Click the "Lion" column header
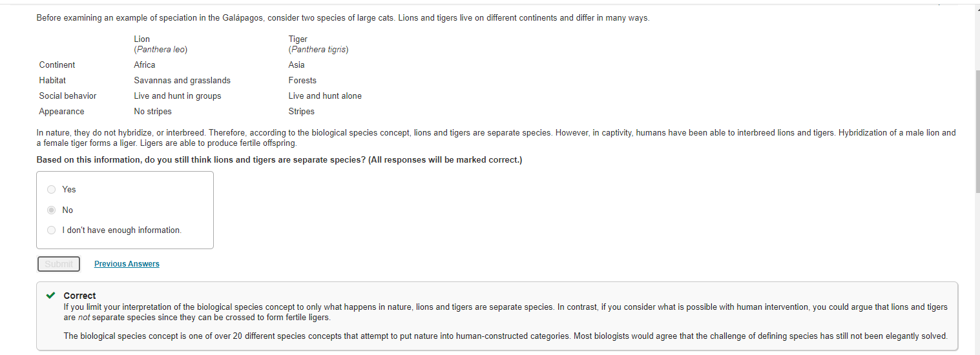Viewport: 980px width, 355px height. pos(142,39)
